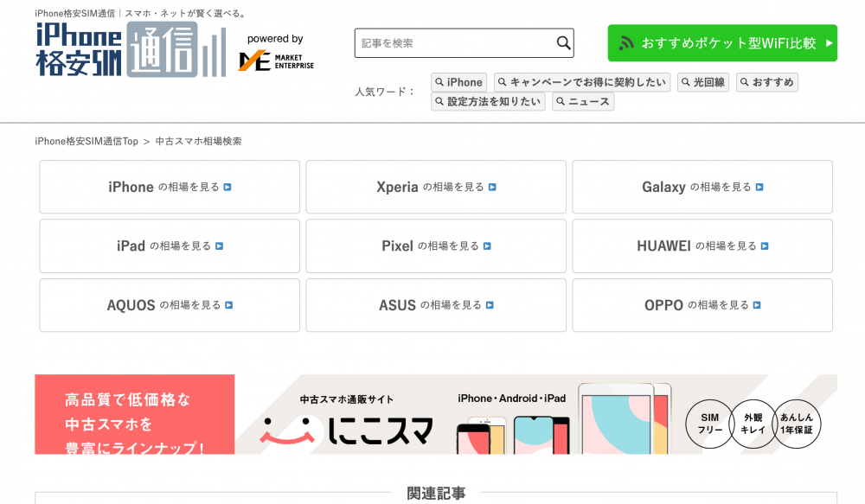The image size is (865, 504).
Task: Click the arrow icon next to ASUS の相場を見る
Action: tap(490, 305)
